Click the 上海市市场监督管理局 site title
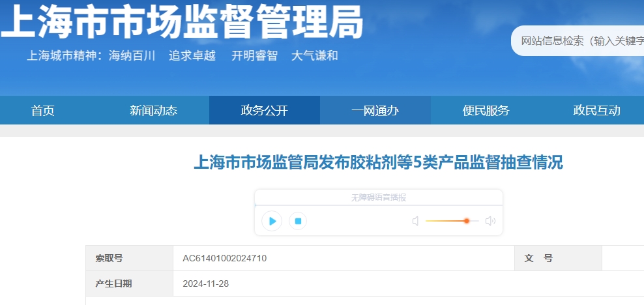The image size is (644, 305). (183, 22)
